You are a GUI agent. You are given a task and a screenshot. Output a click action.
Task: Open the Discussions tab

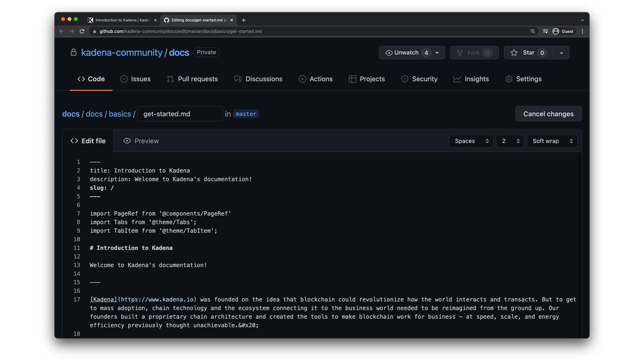tap(258, 79)
